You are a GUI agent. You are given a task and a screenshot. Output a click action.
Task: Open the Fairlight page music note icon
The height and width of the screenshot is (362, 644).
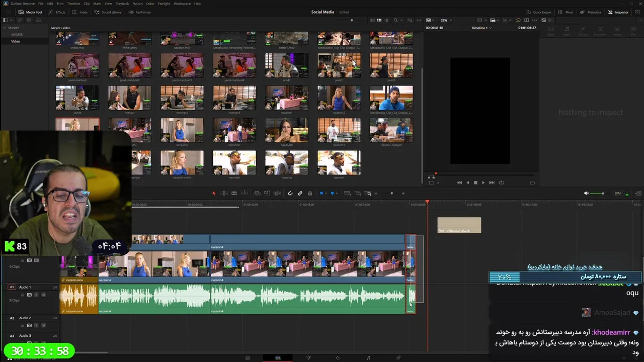[368, 358]
